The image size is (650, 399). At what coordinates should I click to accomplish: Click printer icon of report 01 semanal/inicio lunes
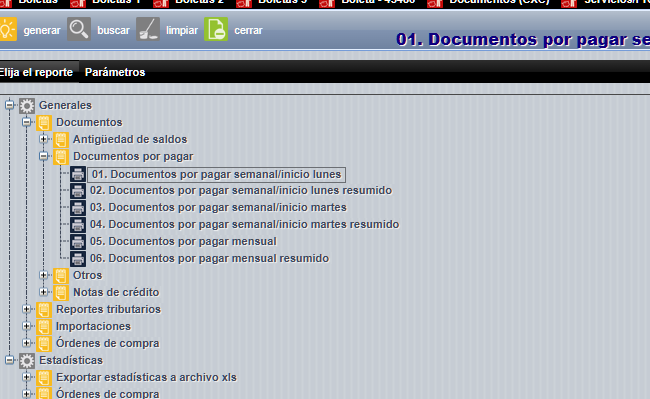pyautogui.click(x=78, y=174)
